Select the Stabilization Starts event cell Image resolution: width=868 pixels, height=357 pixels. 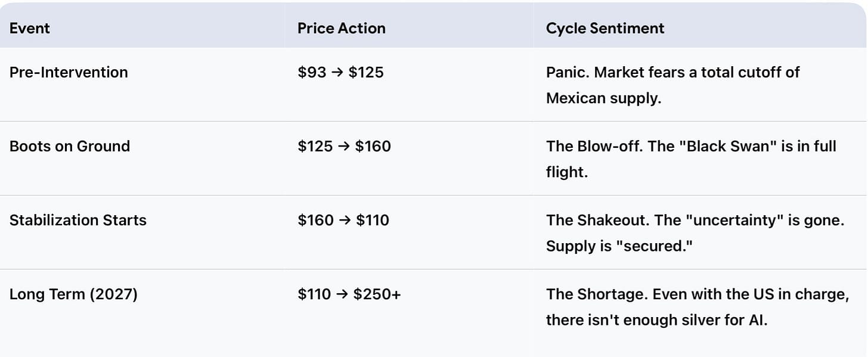78,220
